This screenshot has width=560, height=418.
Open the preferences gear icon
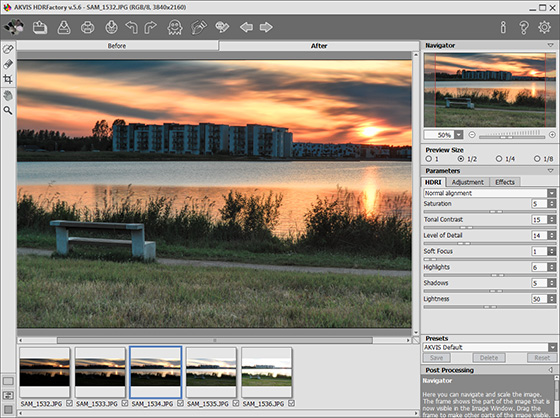coord(544,27)
